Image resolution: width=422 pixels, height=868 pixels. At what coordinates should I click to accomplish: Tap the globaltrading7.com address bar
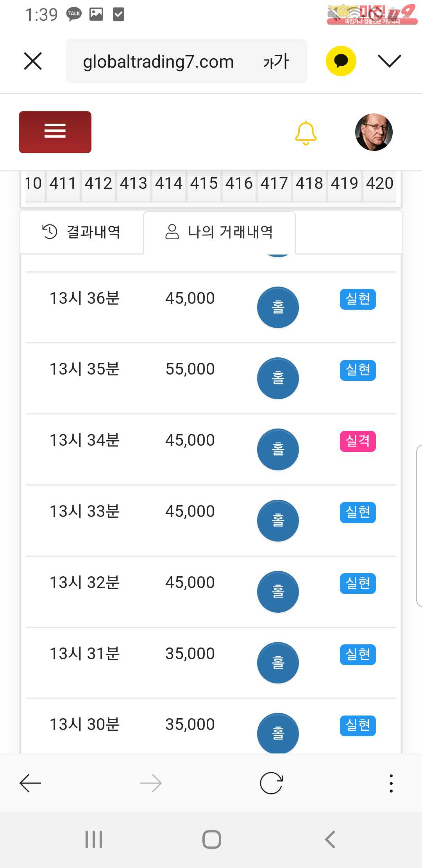tap(158, 61)
